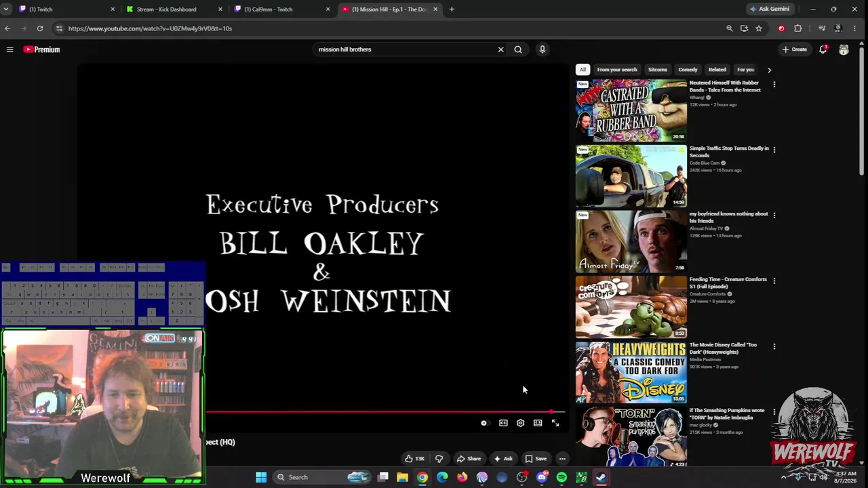Open Steam from taskbar
The width and height of the screenshot is (868, 488).
pyautogui.click(x=601, y=477)
